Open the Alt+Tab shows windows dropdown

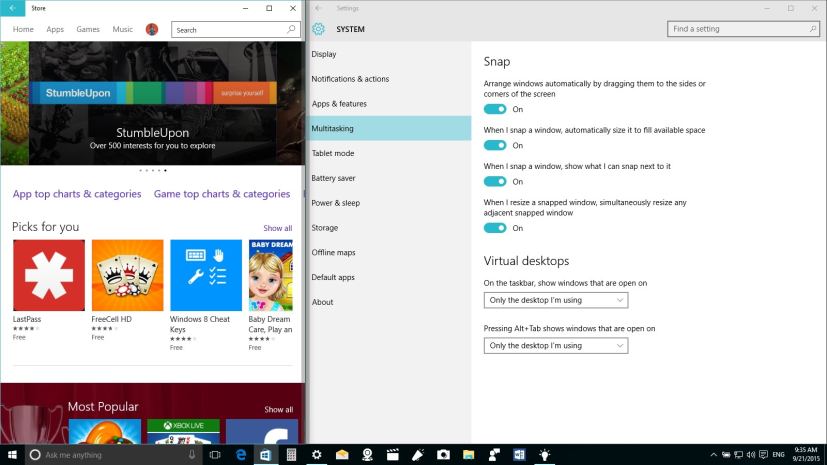click(x=556, y=345)
